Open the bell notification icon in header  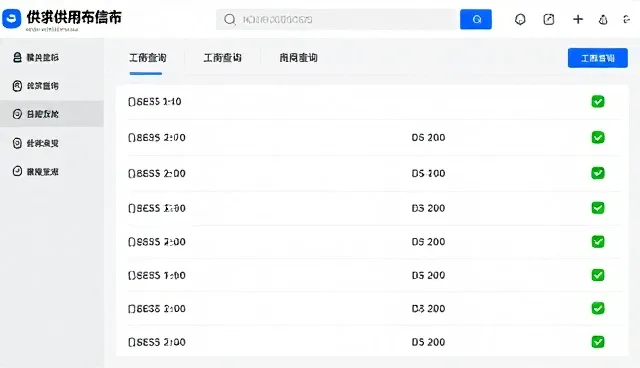[603, 19]
